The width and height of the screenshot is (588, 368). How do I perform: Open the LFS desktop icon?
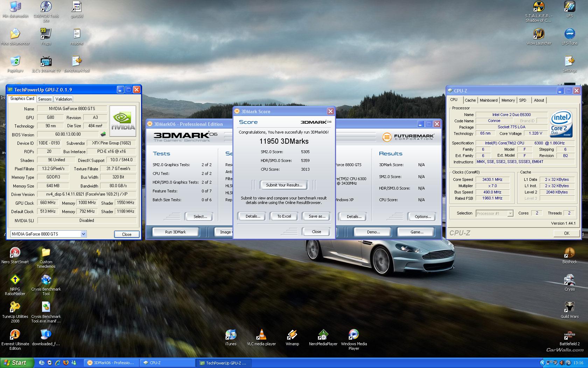coord(569,9)
